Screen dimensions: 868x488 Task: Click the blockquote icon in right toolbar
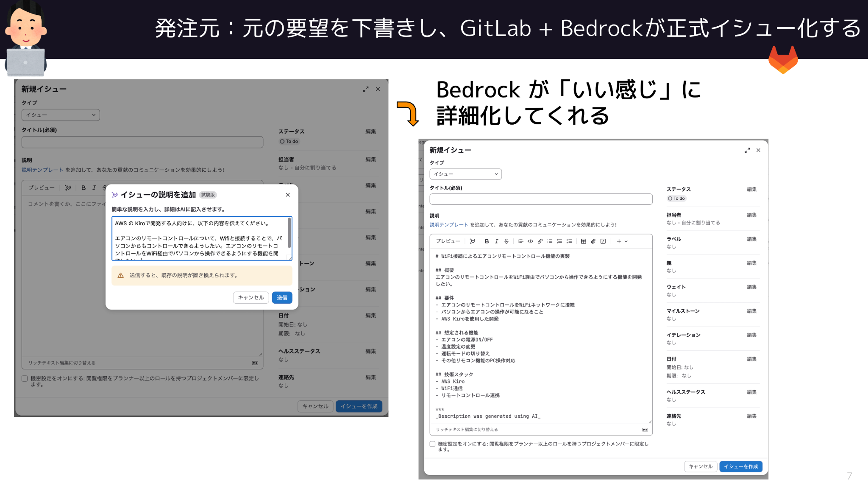click(520, 241)
